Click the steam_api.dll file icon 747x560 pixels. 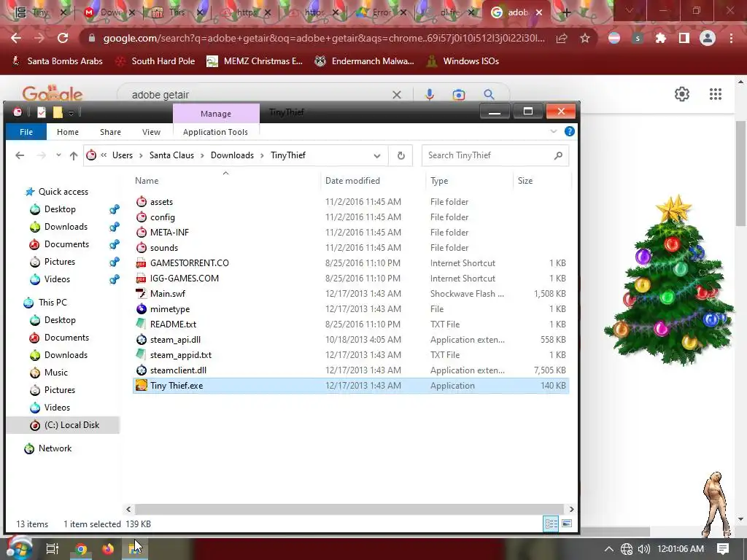pyautogui.click(x=141, y=340)
